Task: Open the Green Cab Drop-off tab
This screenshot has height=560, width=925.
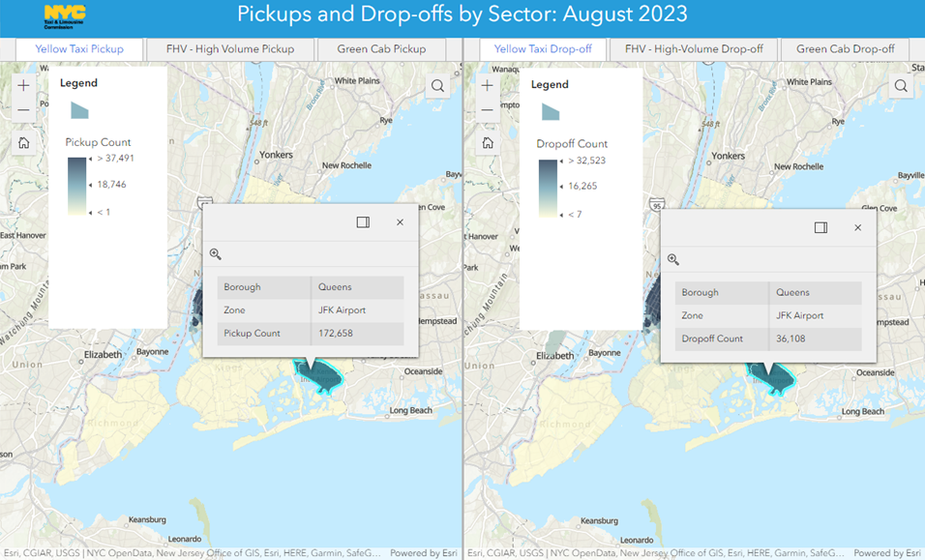Action: (x=846, y=49)
